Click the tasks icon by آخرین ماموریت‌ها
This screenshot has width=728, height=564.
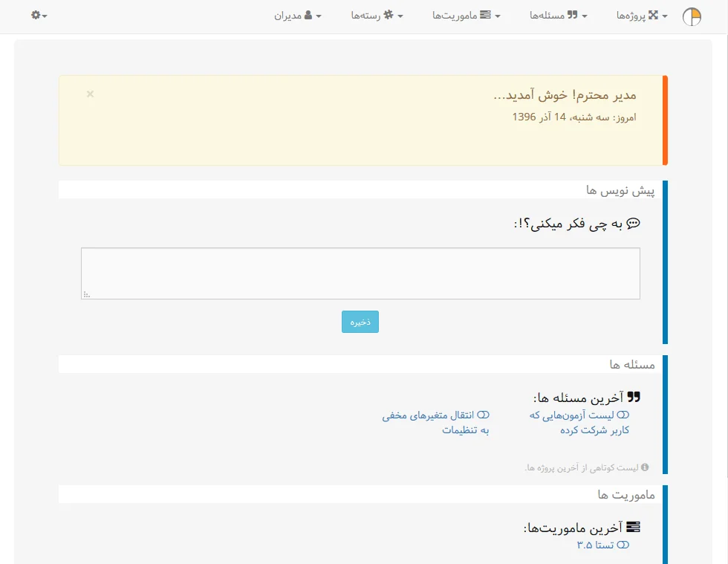(633, 527)
